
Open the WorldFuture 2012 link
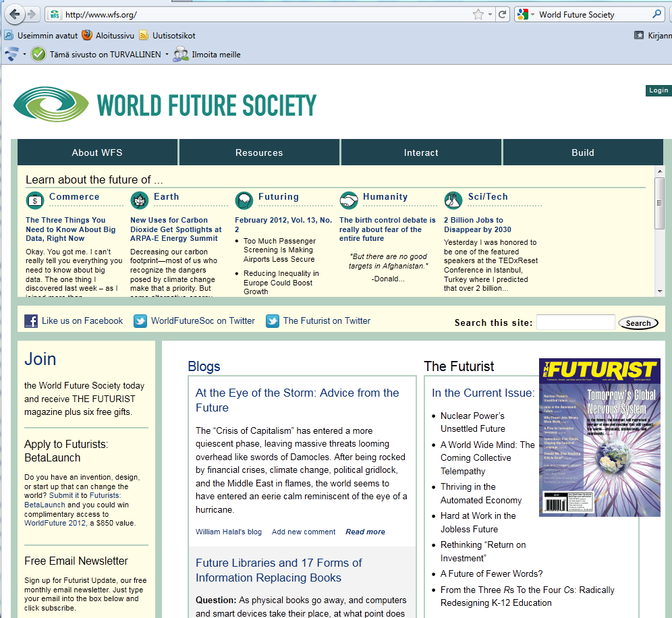coord(55,524)
